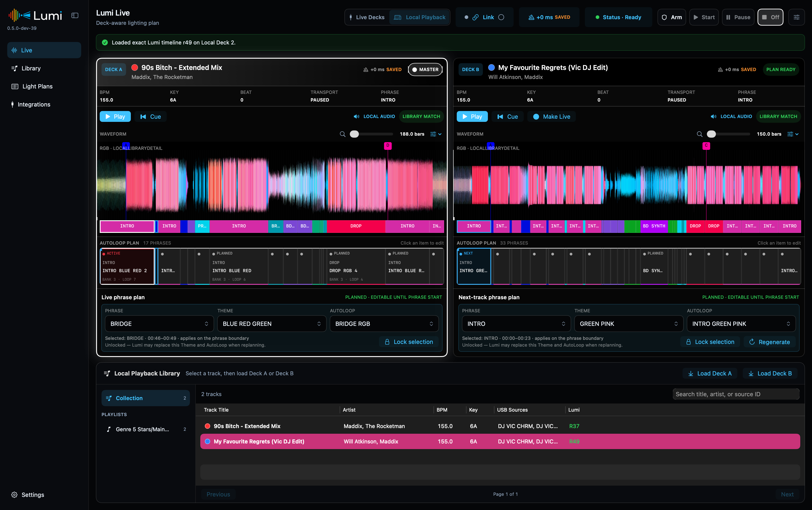Image resolution: width=812 pixels, height=510 pixels.
Task: Click the Next page button
Action: tap(787, 494)
